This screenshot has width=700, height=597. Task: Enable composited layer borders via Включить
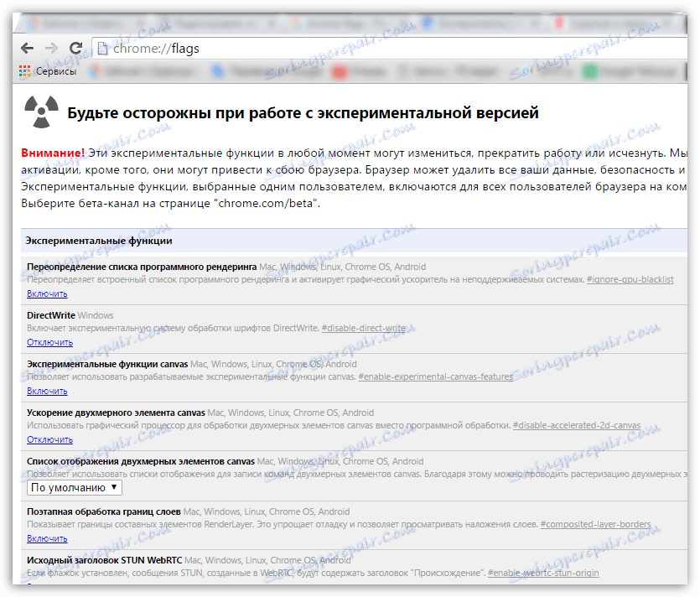pos(47,539)
